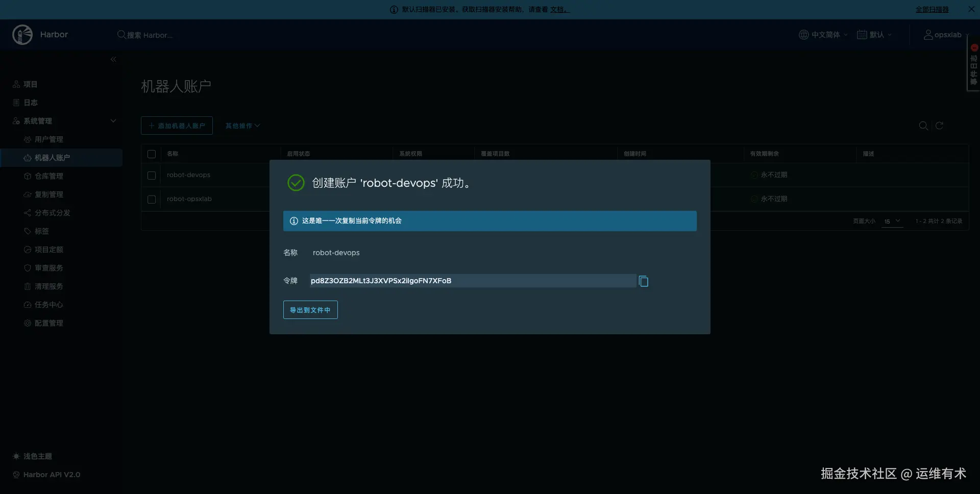Open the 日志 page
Viewport: 980px width, 494px height.
tap(30, 102)
